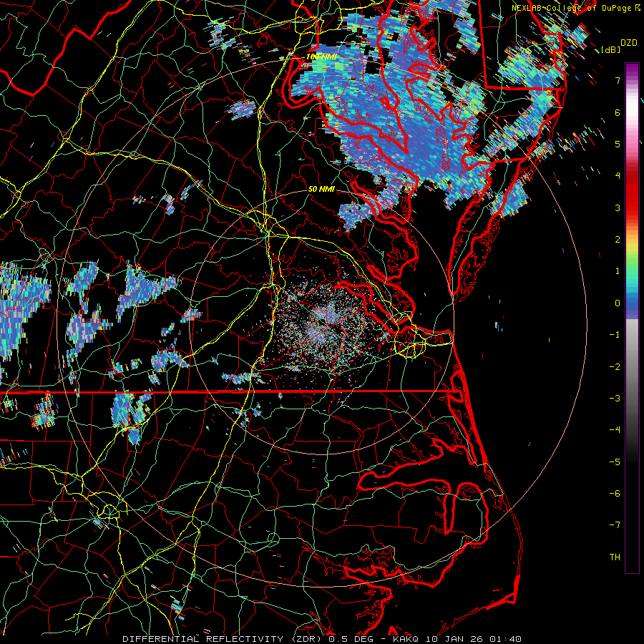Click the "[dB]" units label
This screenshot has width=644, height=644.
tap(610, 49)
